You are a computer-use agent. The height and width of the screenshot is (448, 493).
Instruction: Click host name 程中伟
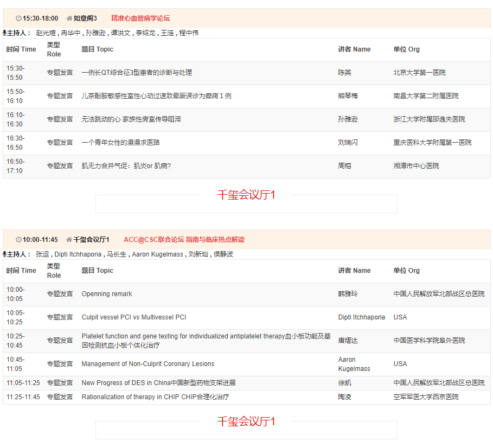click(x=189, y=33)
